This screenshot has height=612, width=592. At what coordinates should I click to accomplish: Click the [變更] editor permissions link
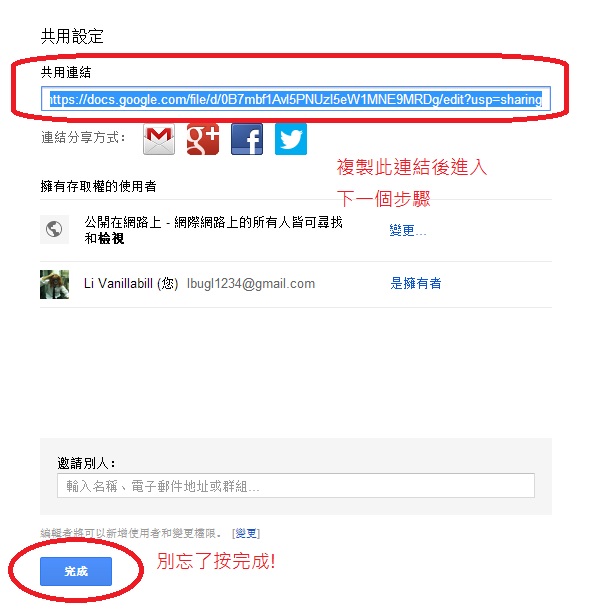[246, 533]
